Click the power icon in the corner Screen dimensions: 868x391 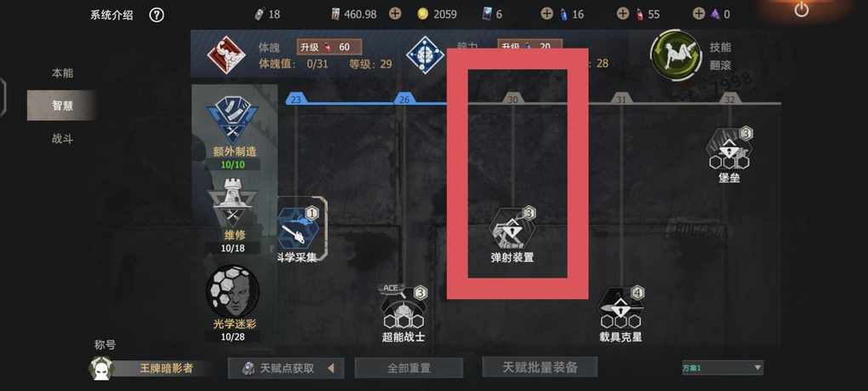coord(801,10)
